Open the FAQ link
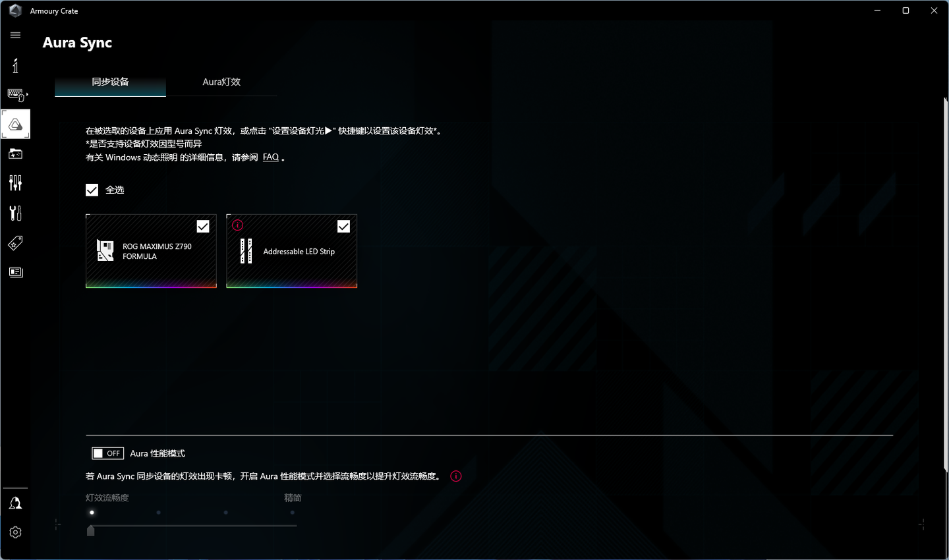Screen dimensions: 949x560 (270, 157)
